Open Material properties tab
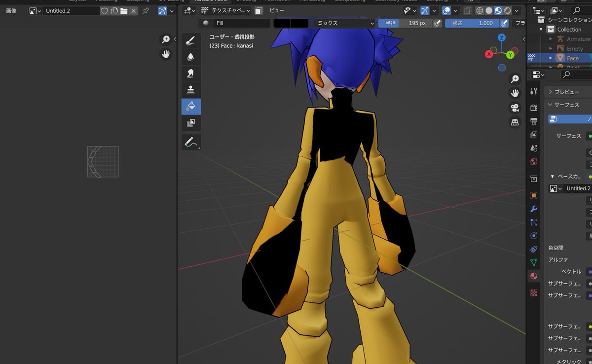This screenshot has width=592, height=364. pos(534,276)
